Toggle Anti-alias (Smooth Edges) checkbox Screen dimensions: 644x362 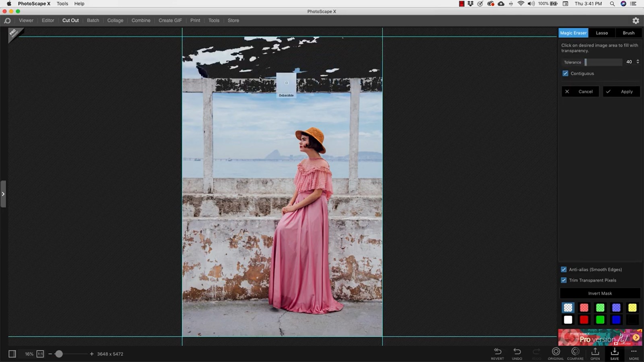pyautogui.click(x=564, y=269)
